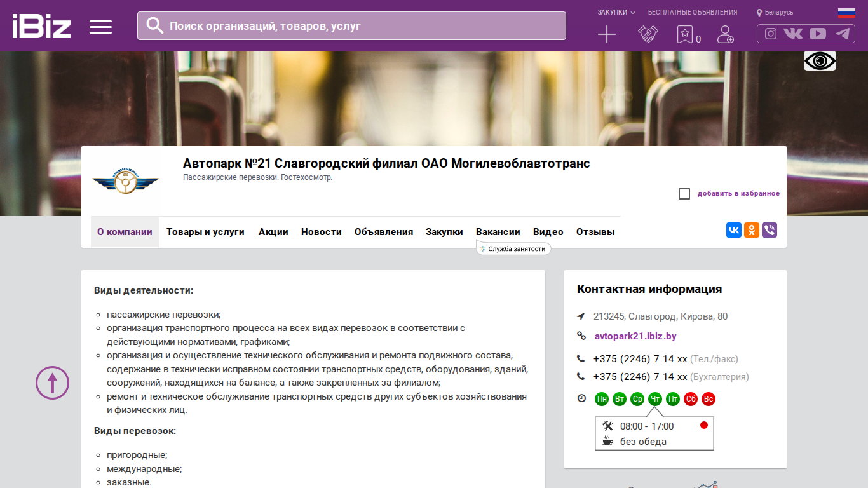
Task: Click the working hours clock icon
Action: (581, 398)
